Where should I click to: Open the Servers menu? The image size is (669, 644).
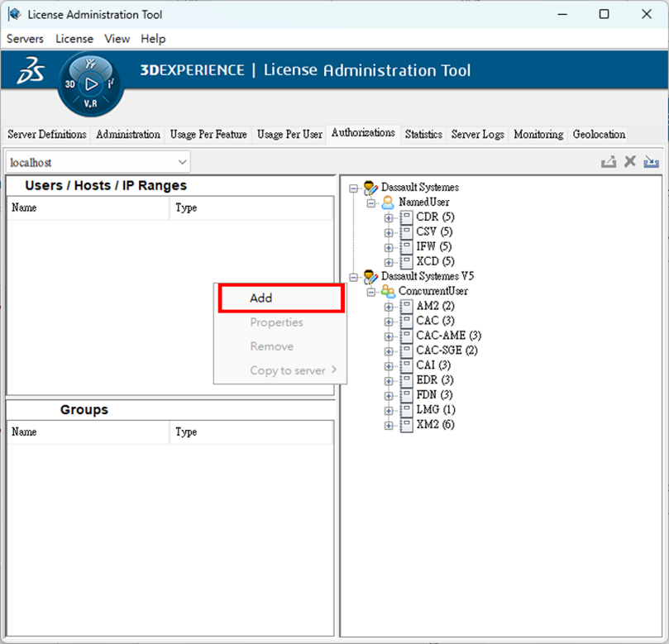pyautogui.click(x=25, y=39)
